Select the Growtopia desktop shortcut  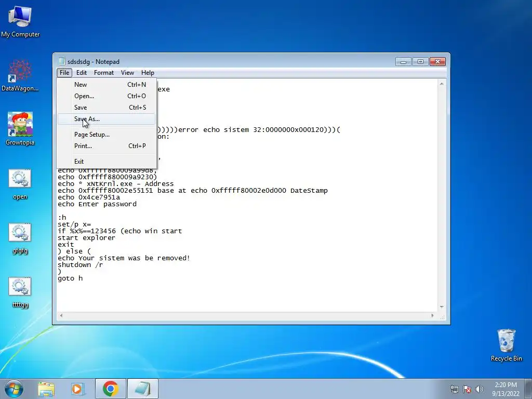(20, 129)
